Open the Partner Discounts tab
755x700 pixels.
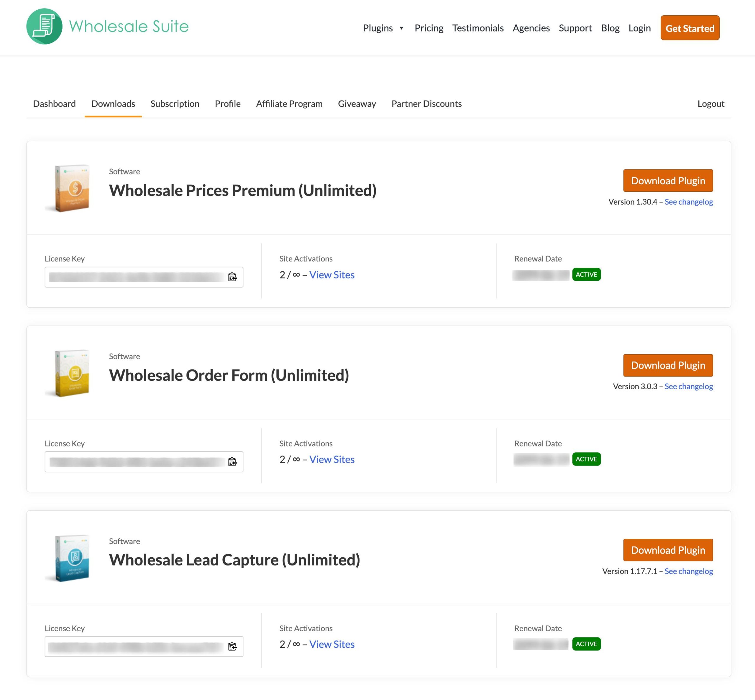coord(426,104)
